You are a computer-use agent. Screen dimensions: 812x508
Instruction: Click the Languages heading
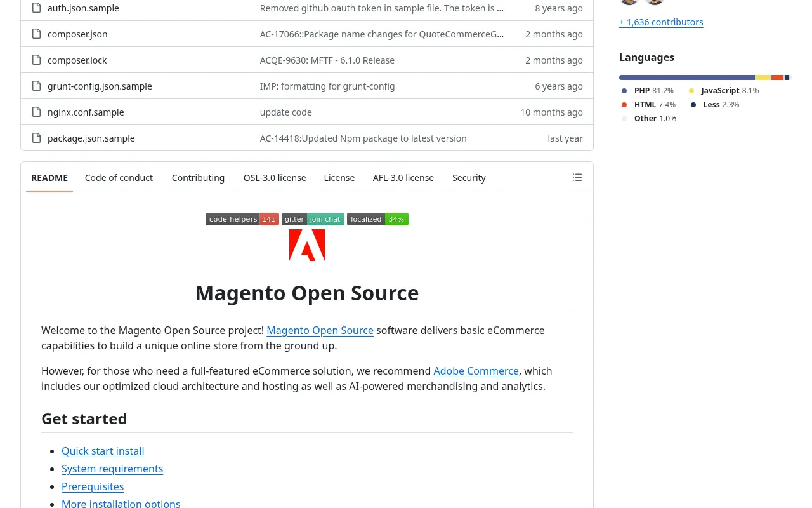click(646, 57)
